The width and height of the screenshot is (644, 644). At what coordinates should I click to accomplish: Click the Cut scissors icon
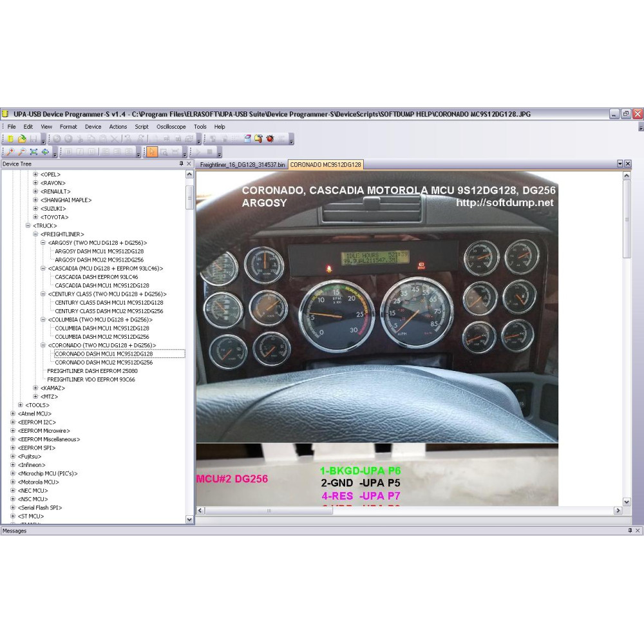tap(80, 139)
